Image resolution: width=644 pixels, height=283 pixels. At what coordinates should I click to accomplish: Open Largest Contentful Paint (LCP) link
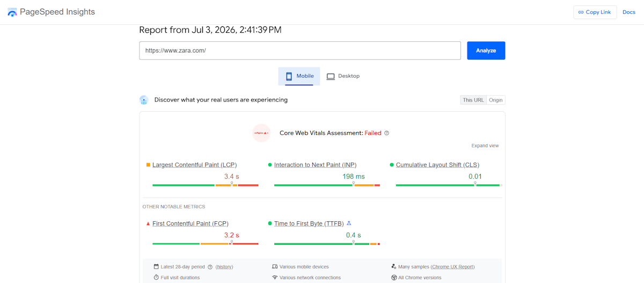(194, 165)
